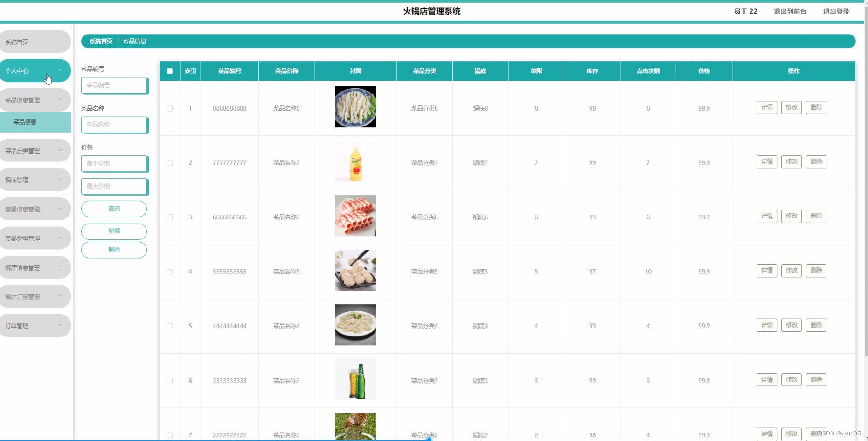This screenshot has width=868, height=441.
Task: Click 系统首页 in the breadcrumb
Action: [x=101, y=41]
